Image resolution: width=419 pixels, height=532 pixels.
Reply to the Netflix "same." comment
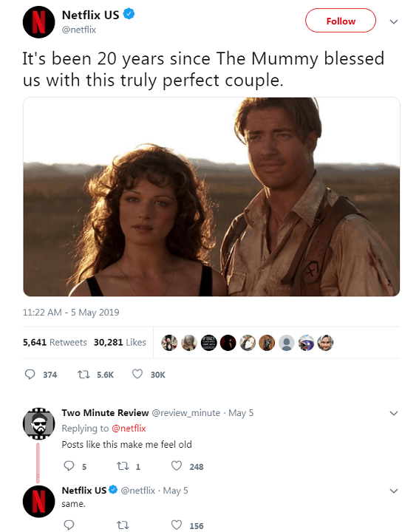(x=69, y=525)
